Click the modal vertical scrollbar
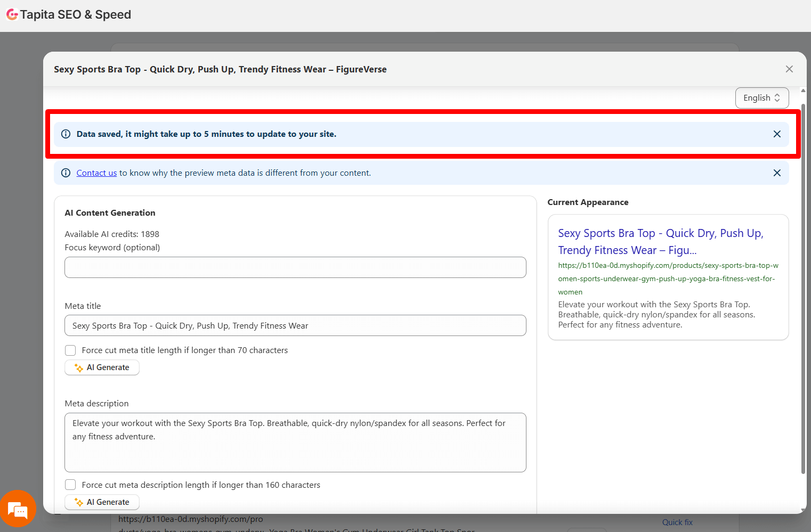This screenshot has height=532, width=811. [x=803, y=288]
